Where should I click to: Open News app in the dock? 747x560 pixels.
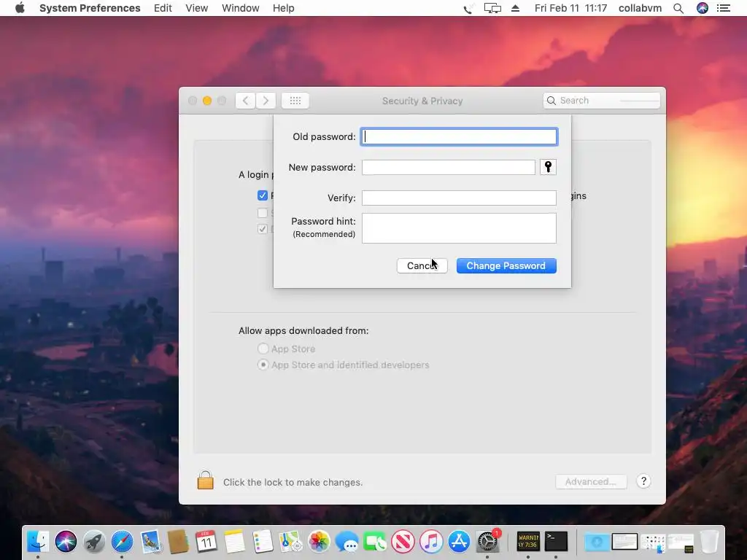coord(403,542)
